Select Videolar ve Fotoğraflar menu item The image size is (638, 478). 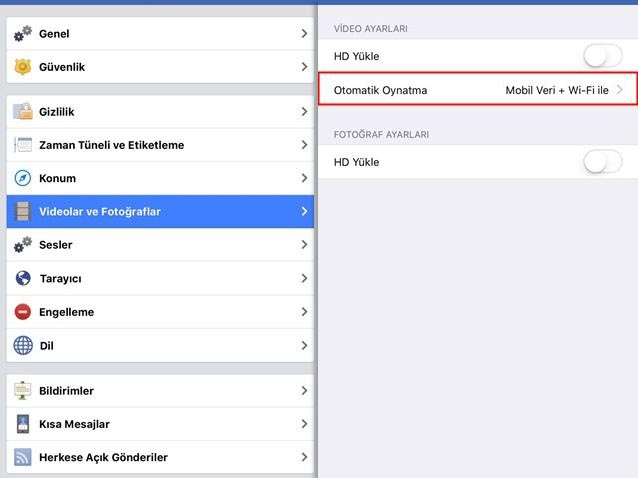(100, 211)
